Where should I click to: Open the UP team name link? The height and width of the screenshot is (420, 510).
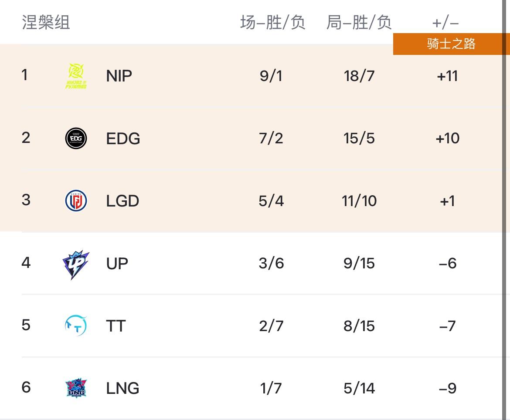click(117, 264)
